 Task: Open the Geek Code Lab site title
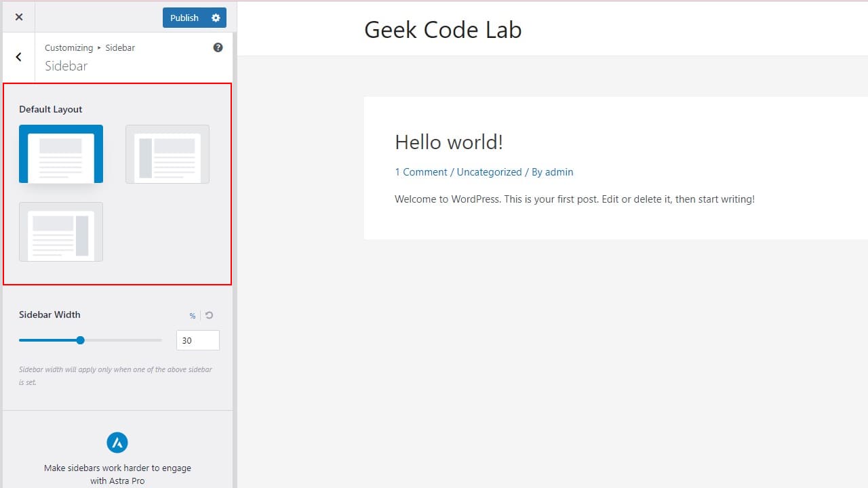click(x=443, y=30)
